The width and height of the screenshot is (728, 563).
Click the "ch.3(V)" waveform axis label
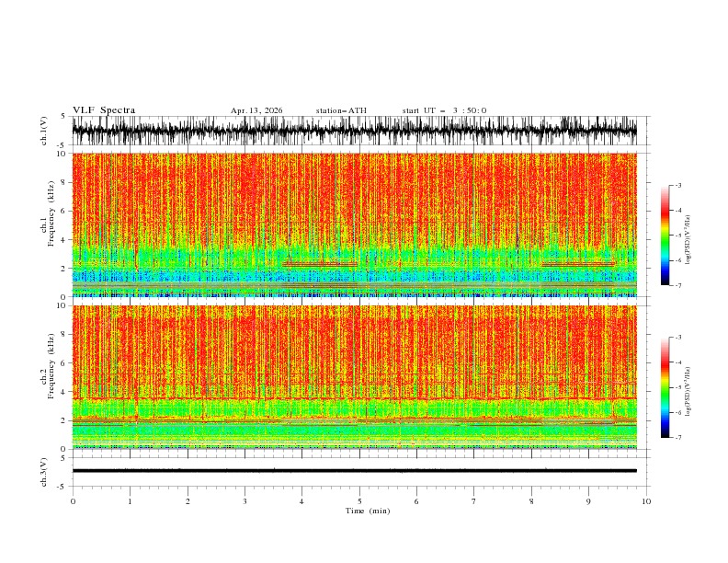click(x=44, y=472)
